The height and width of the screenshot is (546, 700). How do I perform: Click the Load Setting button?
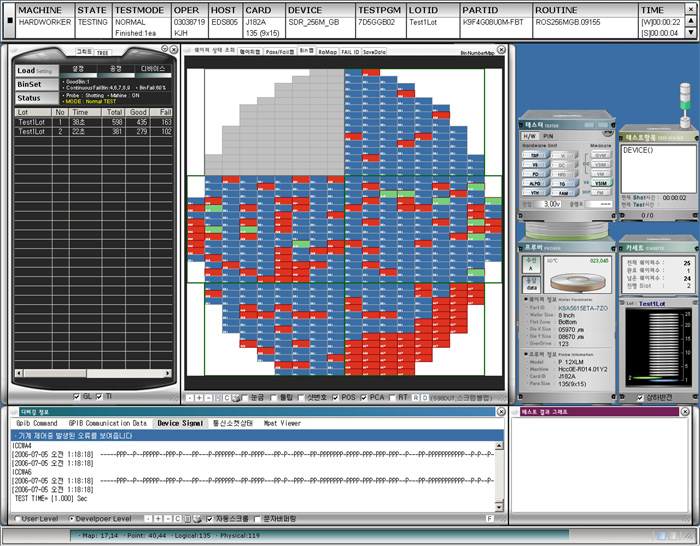coord(37,71)
